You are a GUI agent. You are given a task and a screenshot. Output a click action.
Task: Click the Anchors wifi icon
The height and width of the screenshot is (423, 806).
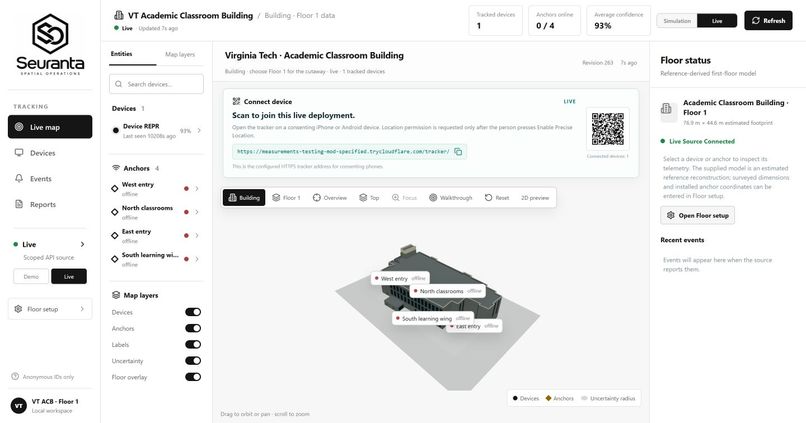(x=116, y=168)
